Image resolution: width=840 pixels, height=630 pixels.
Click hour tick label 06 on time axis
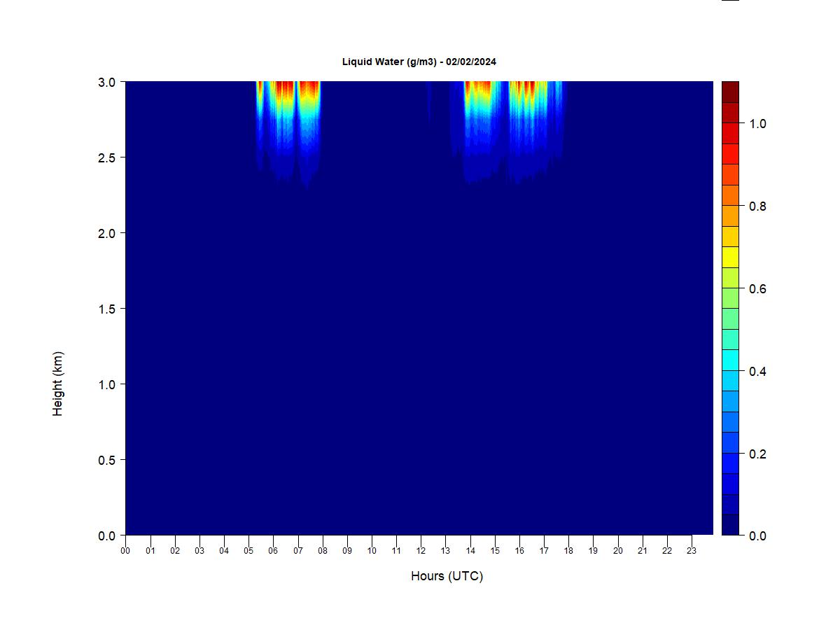point(273,551)
